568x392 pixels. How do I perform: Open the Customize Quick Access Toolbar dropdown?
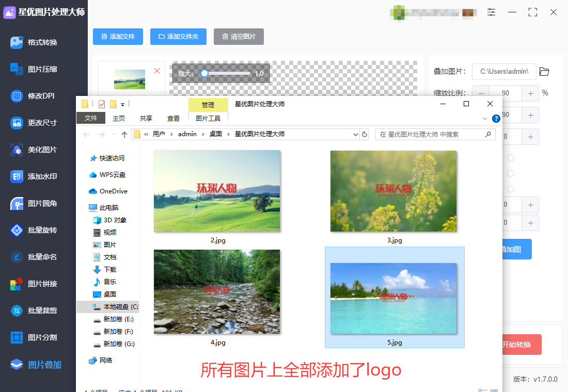coord(122,105)
